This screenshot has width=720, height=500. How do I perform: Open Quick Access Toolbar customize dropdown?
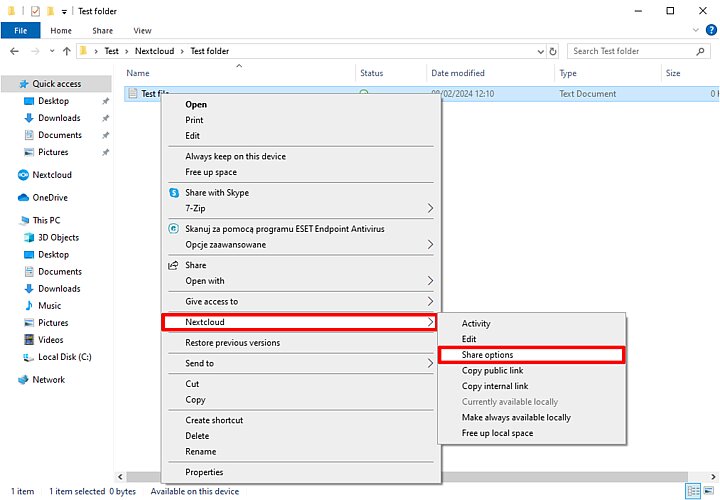(x=64, y=11)
